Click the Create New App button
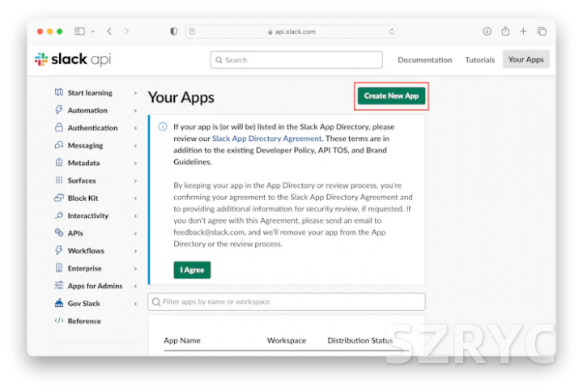 coord(391,96)
